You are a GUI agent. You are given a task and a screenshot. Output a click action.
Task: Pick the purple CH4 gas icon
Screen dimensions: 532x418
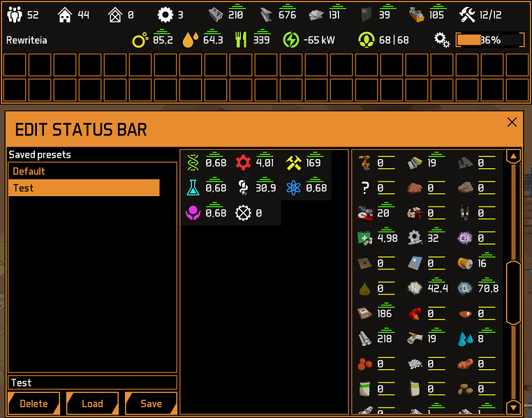[x=465, y=238]
